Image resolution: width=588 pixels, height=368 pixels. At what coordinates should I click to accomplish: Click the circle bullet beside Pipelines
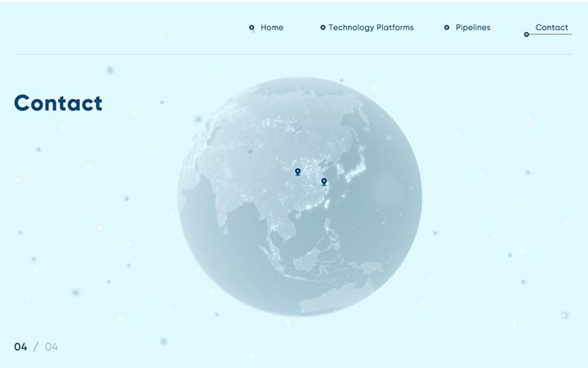pos(447,28)
